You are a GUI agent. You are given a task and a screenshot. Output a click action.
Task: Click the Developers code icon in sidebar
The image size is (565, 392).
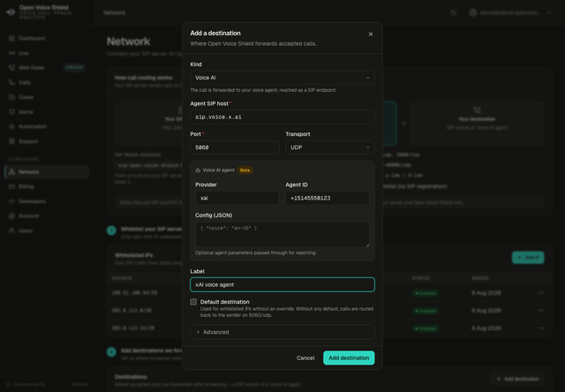tap(11, 201)
